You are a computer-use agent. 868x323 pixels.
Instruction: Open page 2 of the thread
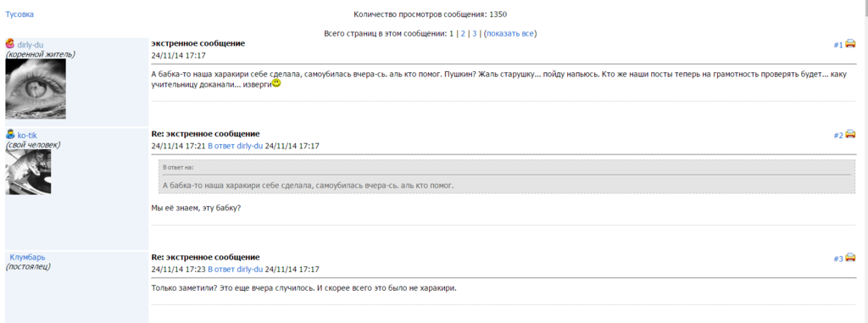pos(463,33)
